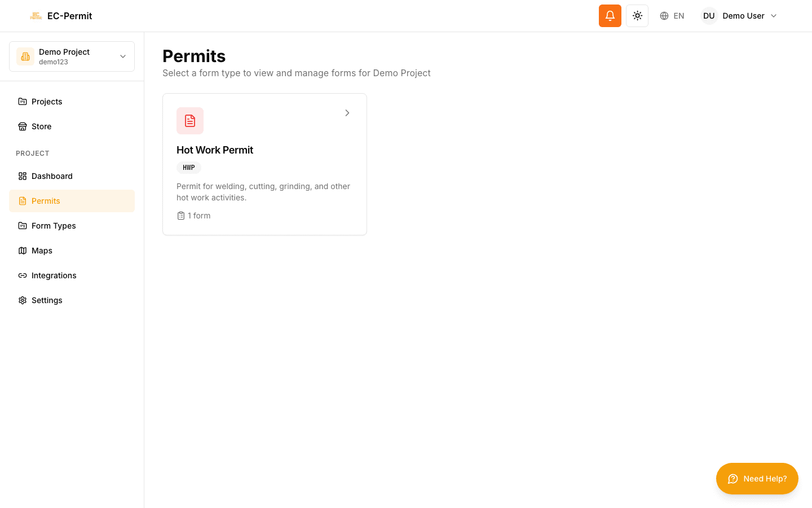Viewport: 812px width, 508px height.
Task: Click the Need Help? button
Action: click(757, 479)
